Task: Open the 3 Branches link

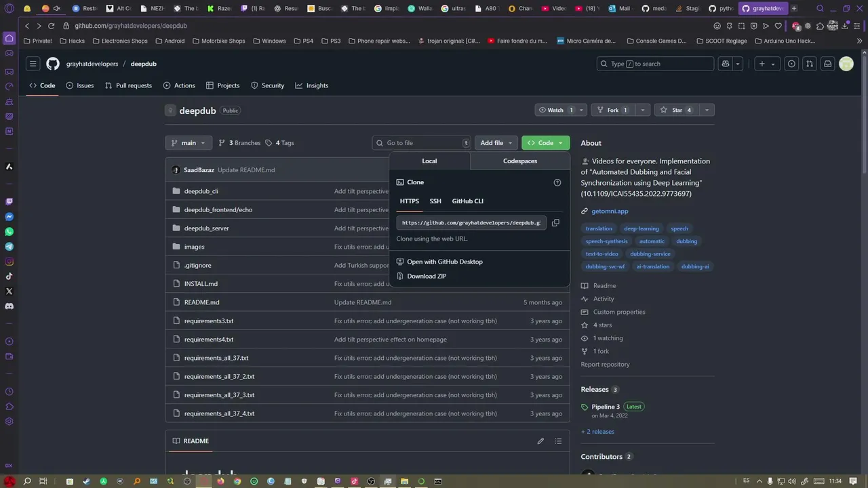Action: pyautogui.click(x=239, y=143)
